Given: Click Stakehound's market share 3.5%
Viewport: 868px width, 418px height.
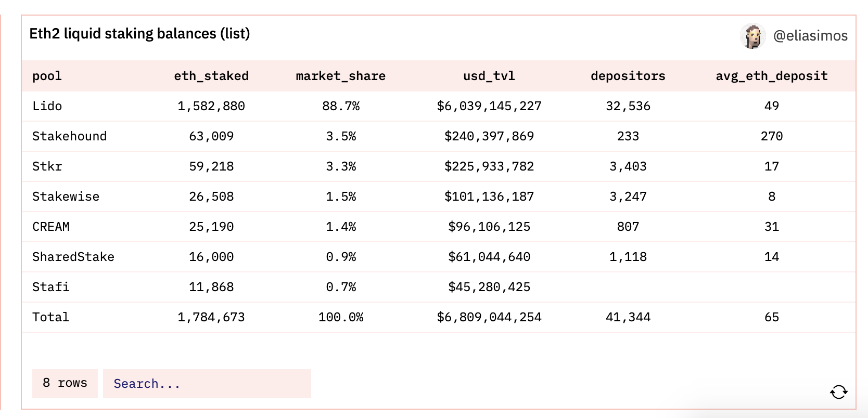Looking at the screenshot, I should click(341, 136).
